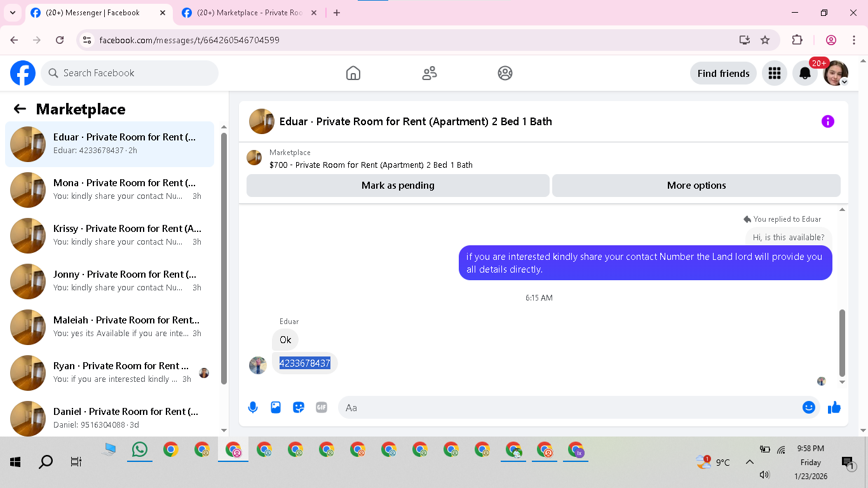This screenshot has height=488, width=868.
Task: Open Chrome profile icon
Action: 831,40
